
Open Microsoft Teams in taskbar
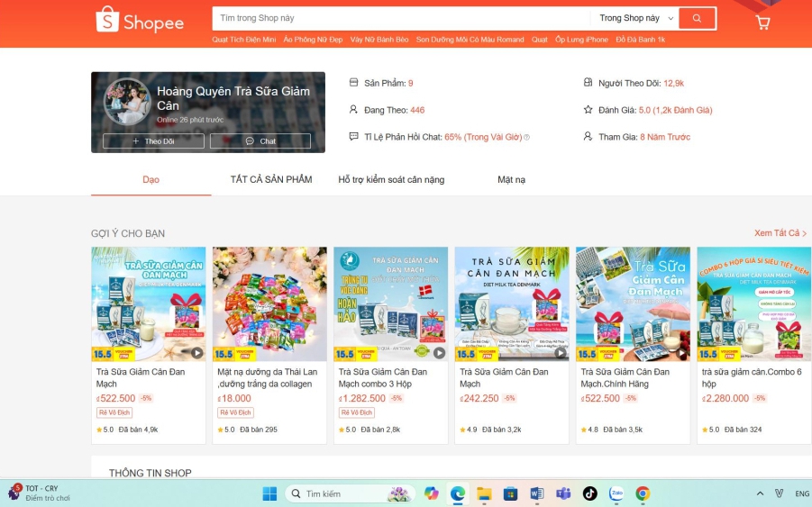(563, 493)
